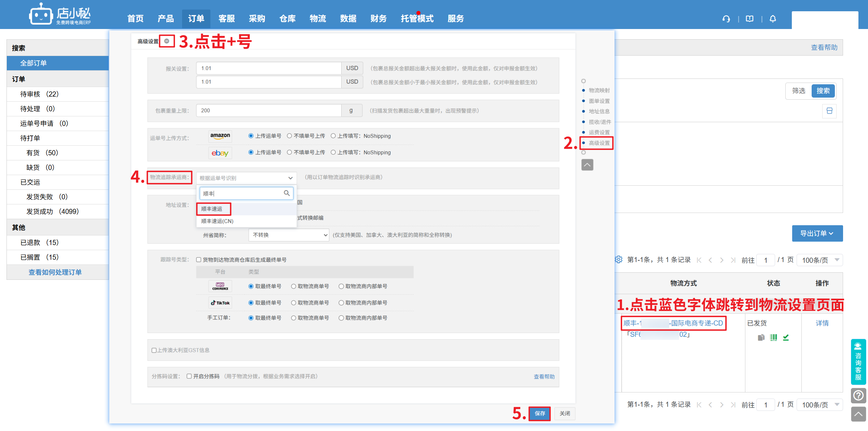Open the 物流 top menu
The image size is (868, 431).
318,18
